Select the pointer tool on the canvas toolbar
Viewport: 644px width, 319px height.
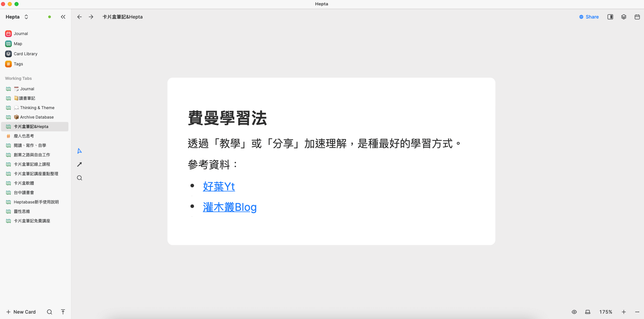coord(79,151)
